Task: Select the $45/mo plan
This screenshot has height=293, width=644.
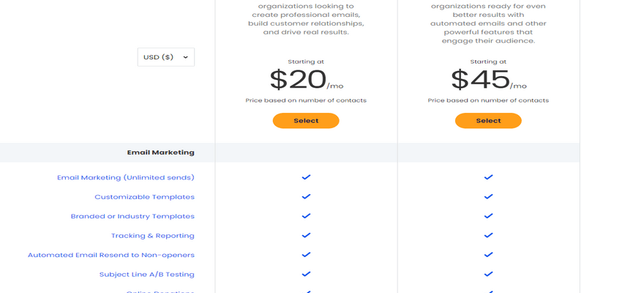Action: coord(488,121)
